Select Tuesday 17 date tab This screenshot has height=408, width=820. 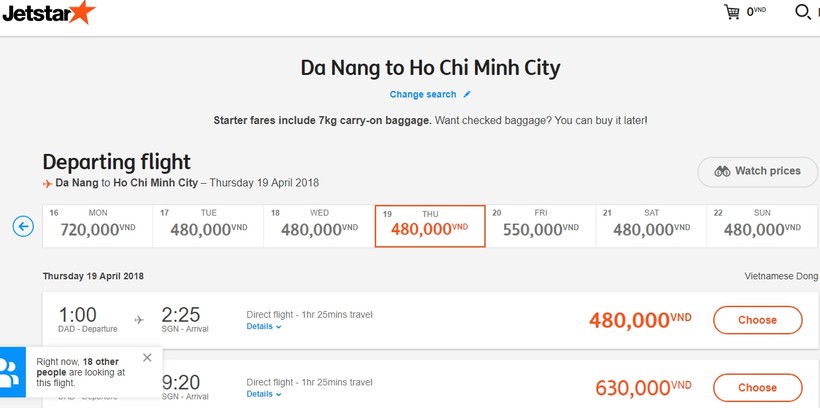click(208, 226)
